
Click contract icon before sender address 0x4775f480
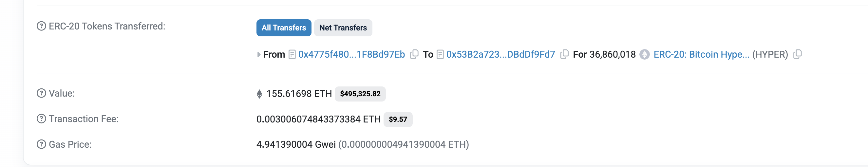coord(292,55)
